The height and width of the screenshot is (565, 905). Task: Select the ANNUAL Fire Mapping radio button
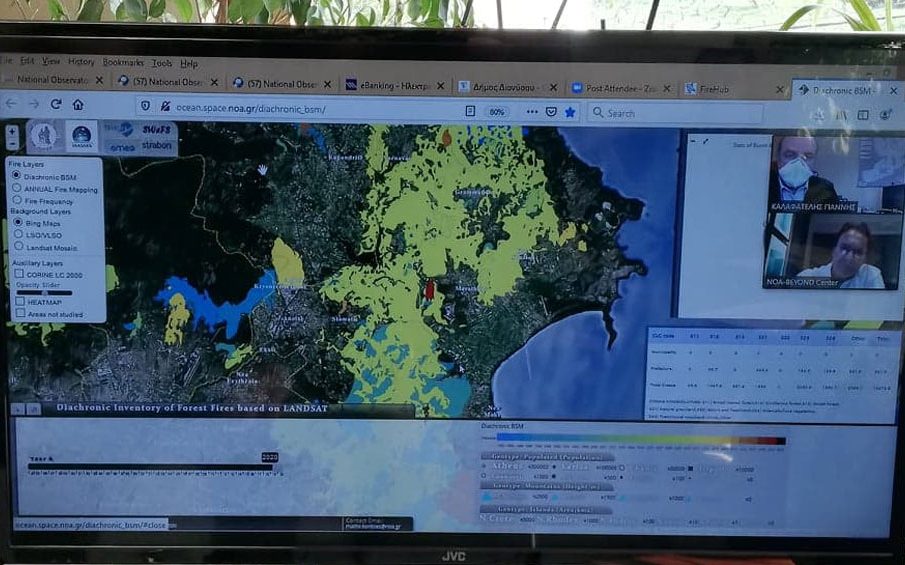pos(17,188)
